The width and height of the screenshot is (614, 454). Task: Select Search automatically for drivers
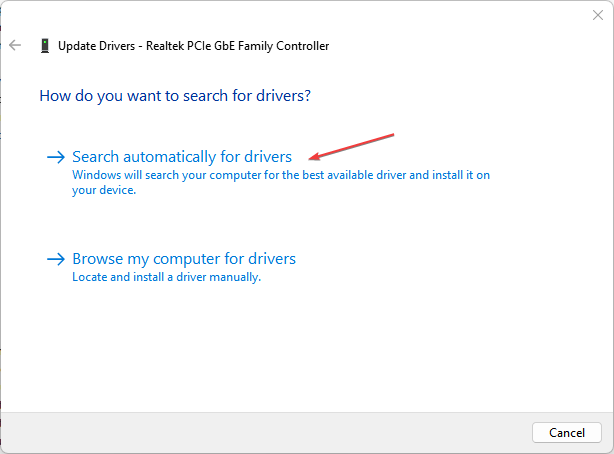point(182,157)
